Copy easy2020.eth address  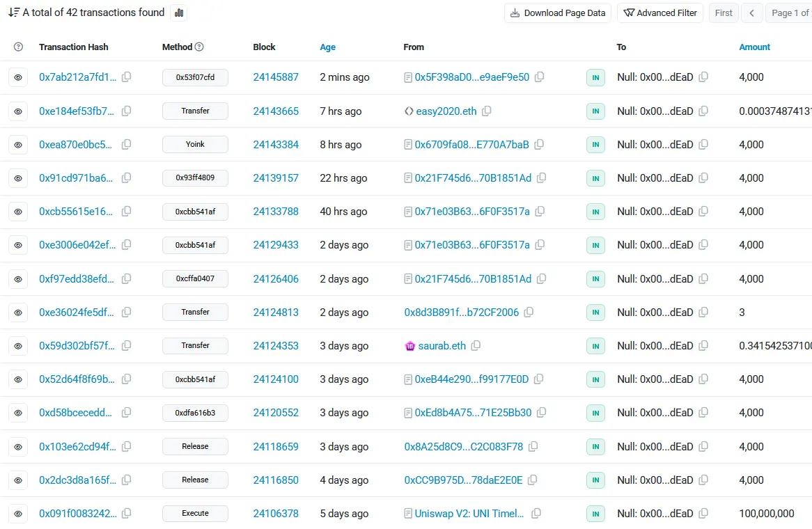tap(487, 111)
